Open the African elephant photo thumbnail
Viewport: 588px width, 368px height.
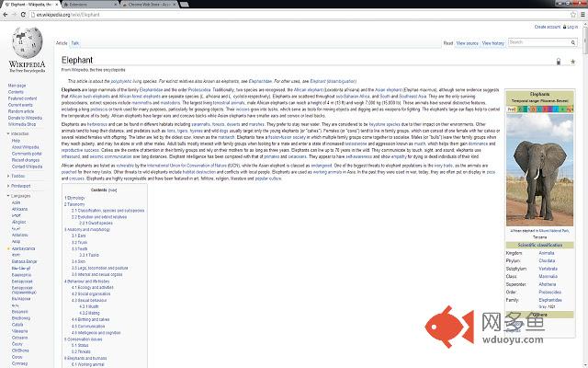coord(539,170)
